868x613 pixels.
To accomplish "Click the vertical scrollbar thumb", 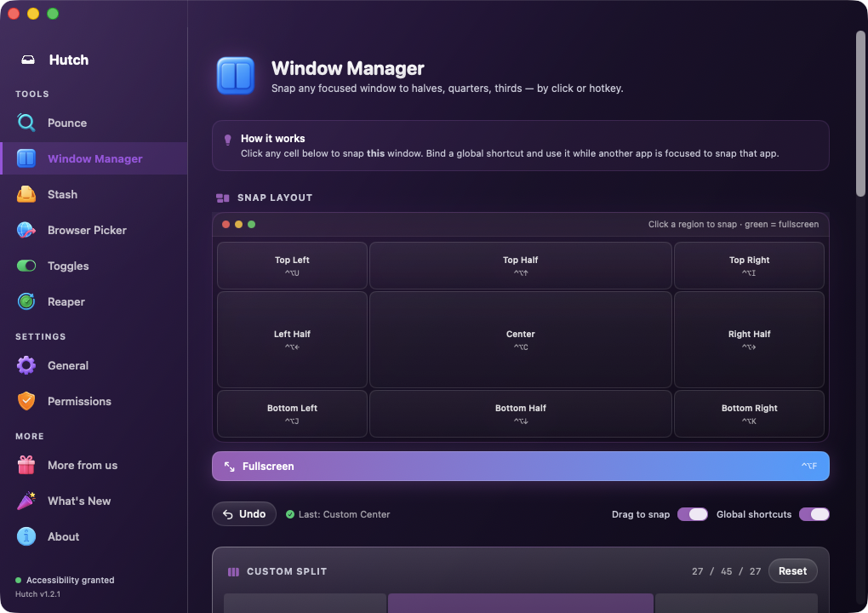I will click(860, 113).
